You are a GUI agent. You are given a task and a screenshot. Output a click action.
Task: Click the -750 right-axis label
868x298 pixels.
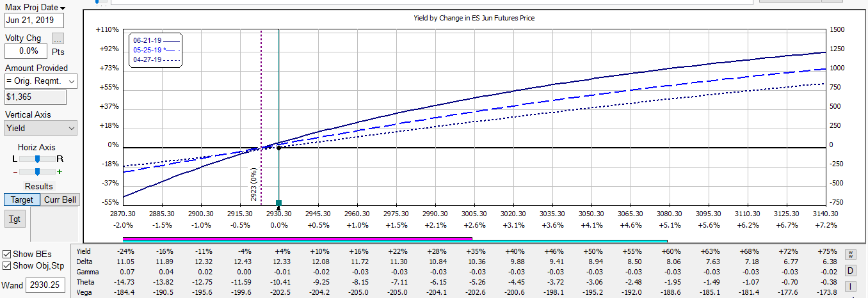click(837, 202)
